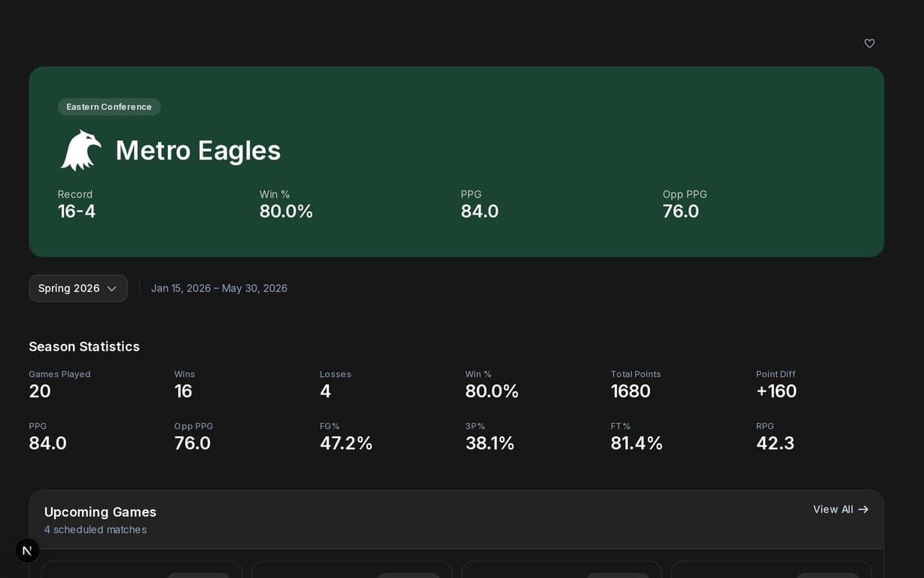Click the season date range text
Image resolution: width=924 pixels, height=578 pixels.
click(219, 288)
